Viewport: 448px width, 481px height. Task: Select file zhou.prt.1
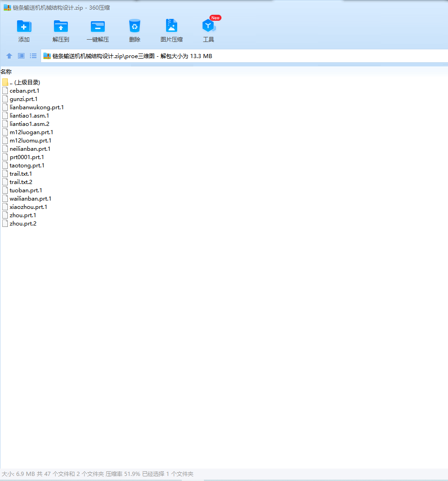[x=23, y=215]
